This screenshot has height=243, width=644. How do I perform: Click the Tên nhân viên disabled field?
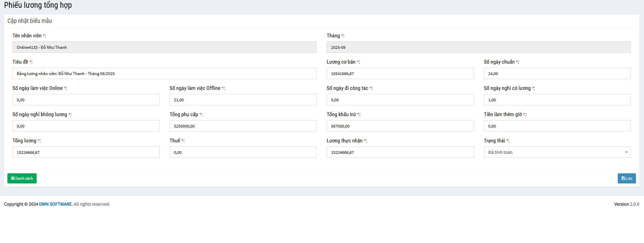pos(164,47)
